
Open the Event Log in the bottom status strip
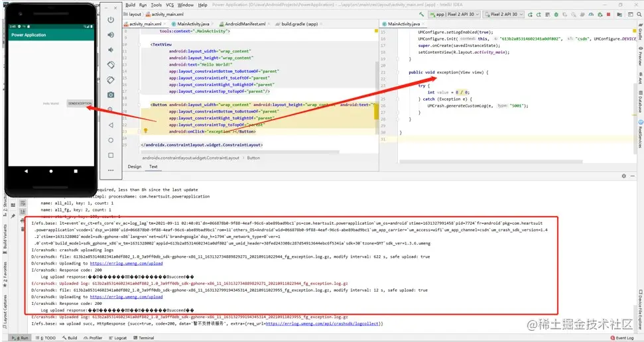[622, 338]
